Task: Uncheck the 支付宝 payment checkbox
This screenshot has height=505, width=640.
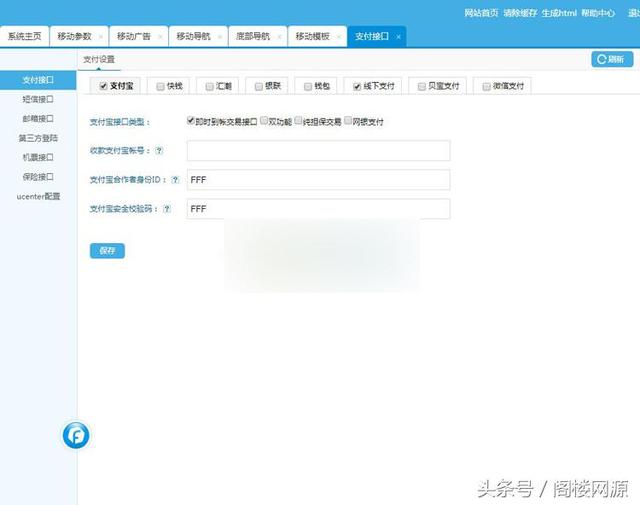Action: [x=103, y=86]
